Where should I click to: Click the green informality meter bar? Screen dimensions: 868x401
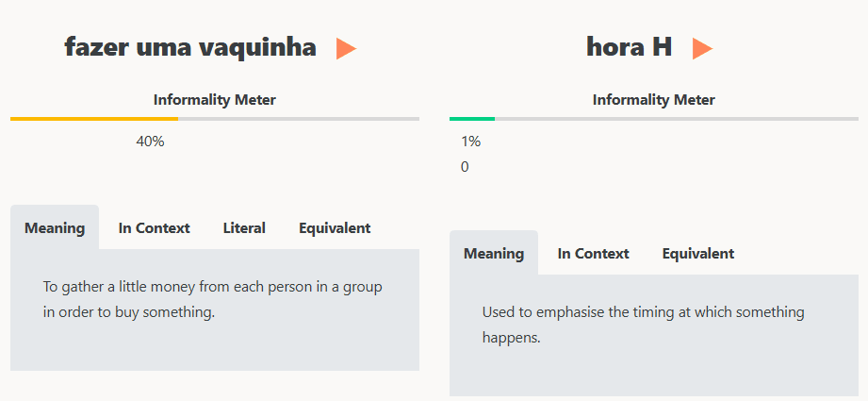471,119
